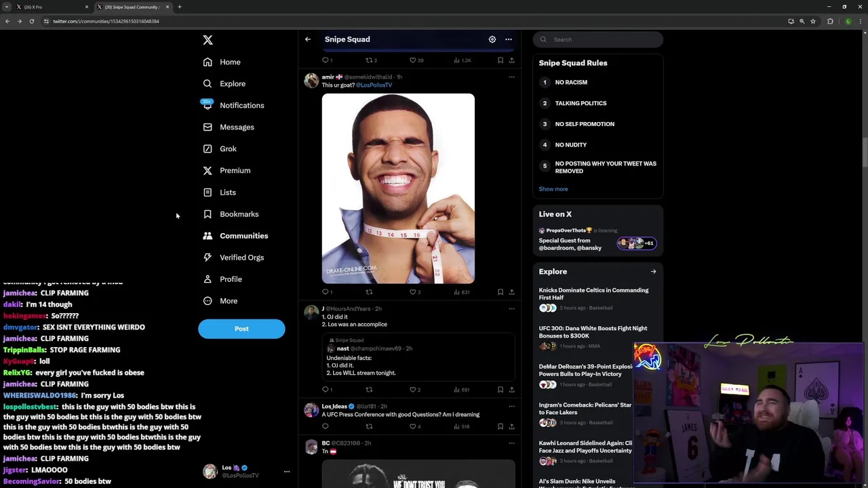The width and height of the screenshot is (868, 488).
Task: Open Knicks Dominate Celtics story
Action: [597, 299]
